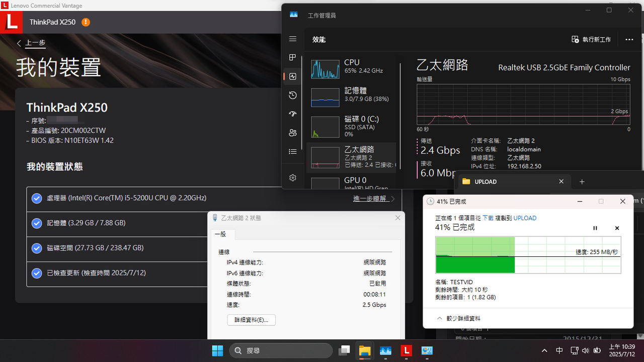This screenshot has height=362, width=644.
Task: Open battery tray icon
Action: point(597,350)
